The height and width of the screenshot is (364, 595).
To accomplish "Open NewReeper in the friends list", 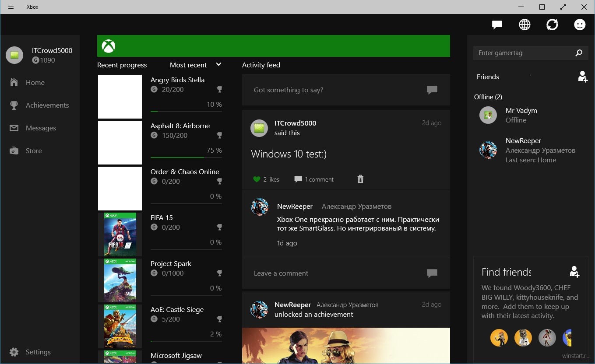I will pyautogui.click(x=531, y=150).
